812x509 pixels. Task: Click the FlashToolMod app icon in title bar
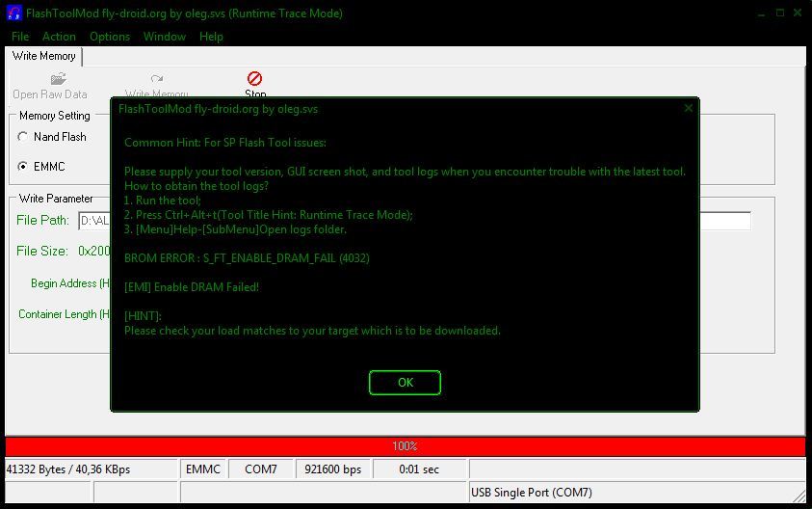click(x=13, y=13)
